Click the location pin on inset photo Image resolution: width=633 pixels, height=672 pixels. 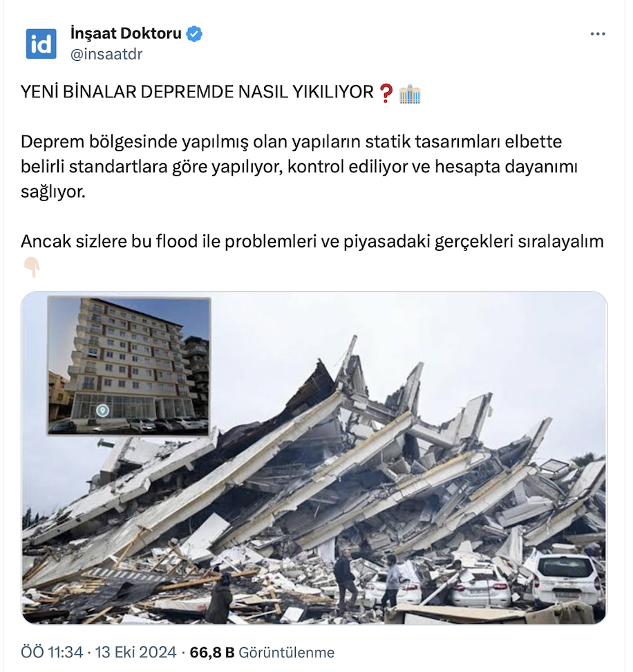[102, 410]
